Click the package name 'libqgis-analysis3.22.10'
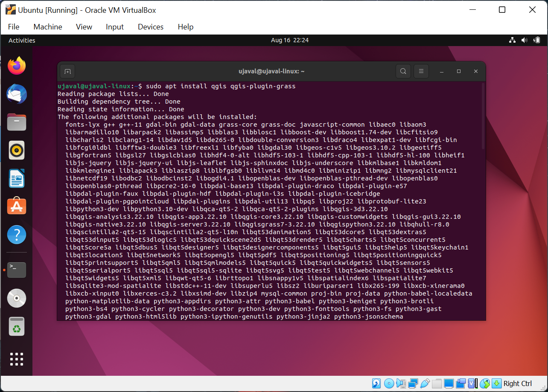The image size is (548, 392). click(x=109, y=217)
